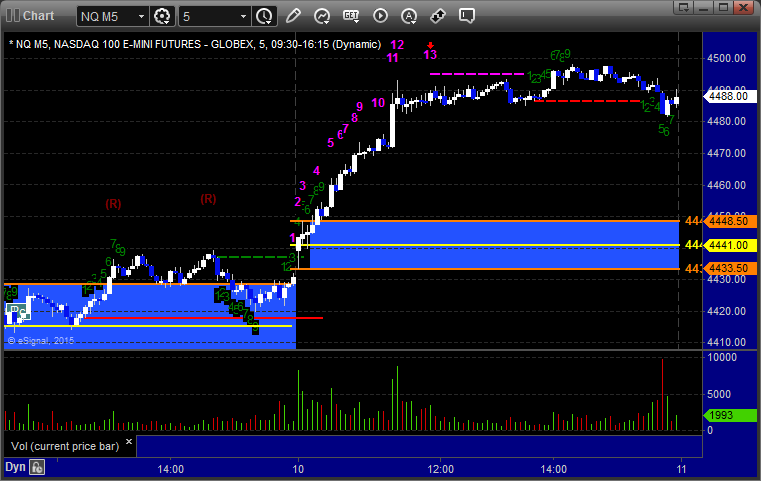The width and height of the screenshot is (761, 481).
Task: Open the alerts A-circle menu
Action: [x=409, y=16]
